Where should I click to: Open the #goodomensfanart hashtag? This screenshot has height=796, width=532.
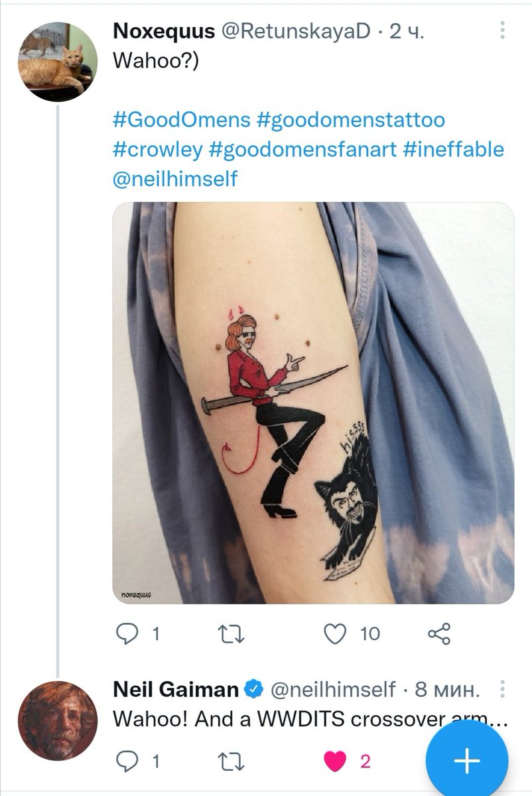pyautogui.click(x=302, y=150)
